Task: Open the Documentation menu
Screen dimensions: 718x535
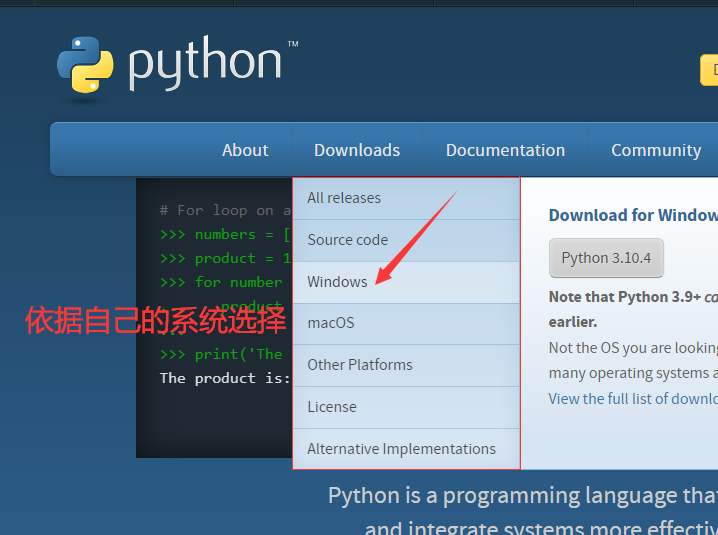Action: (505, 150)
